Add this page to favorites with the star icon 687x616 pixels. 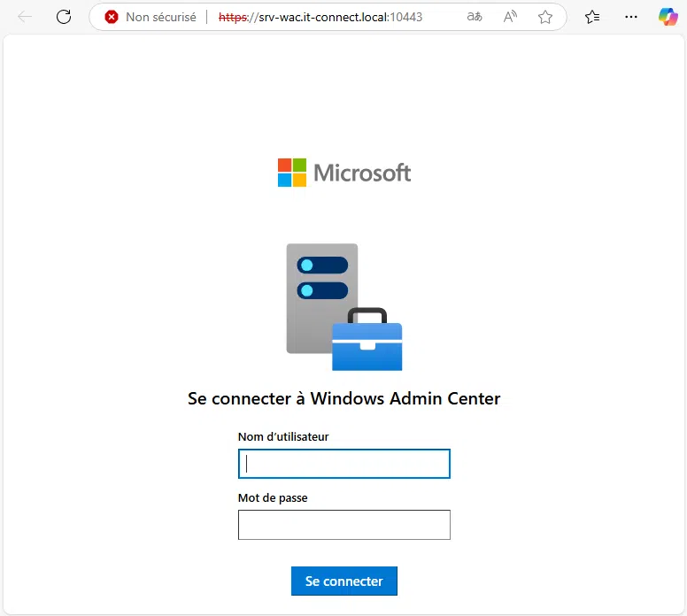coord(545,17)
